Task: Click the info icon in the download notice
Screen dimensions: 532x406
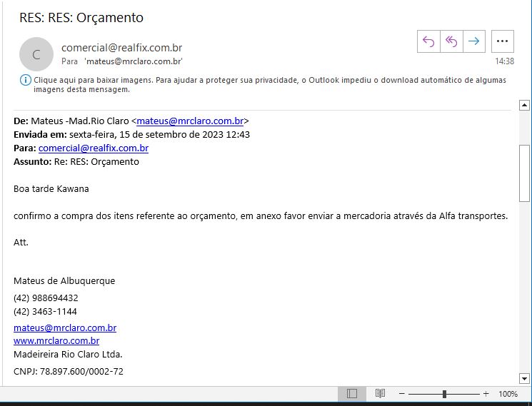Action: coord(26,81)
